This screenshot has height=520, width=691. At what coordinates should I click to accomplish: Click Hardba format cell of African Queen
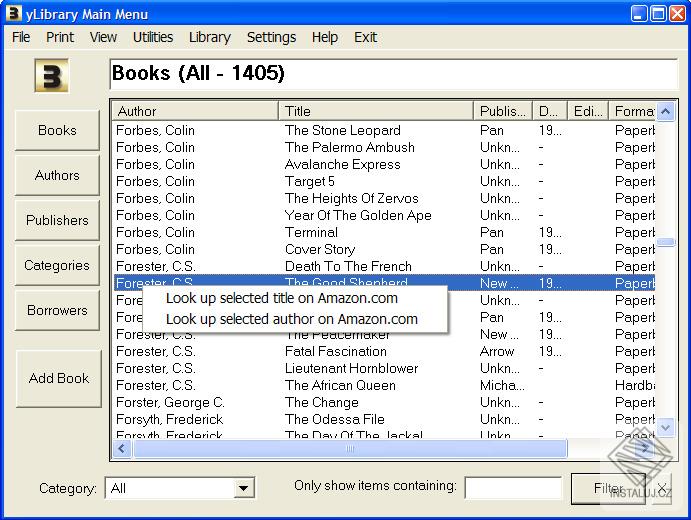coord(635,385)
